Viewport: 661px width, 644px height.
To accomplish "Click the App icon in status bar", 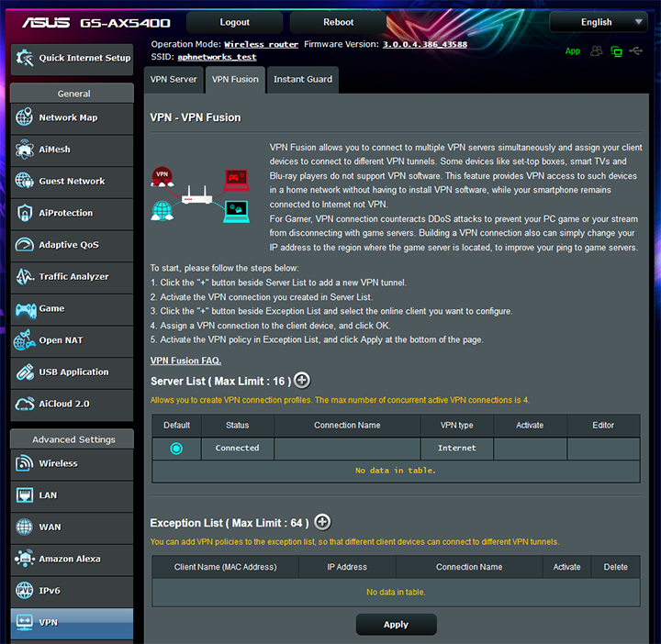I will pyautogui.click(x=573, y=51).
